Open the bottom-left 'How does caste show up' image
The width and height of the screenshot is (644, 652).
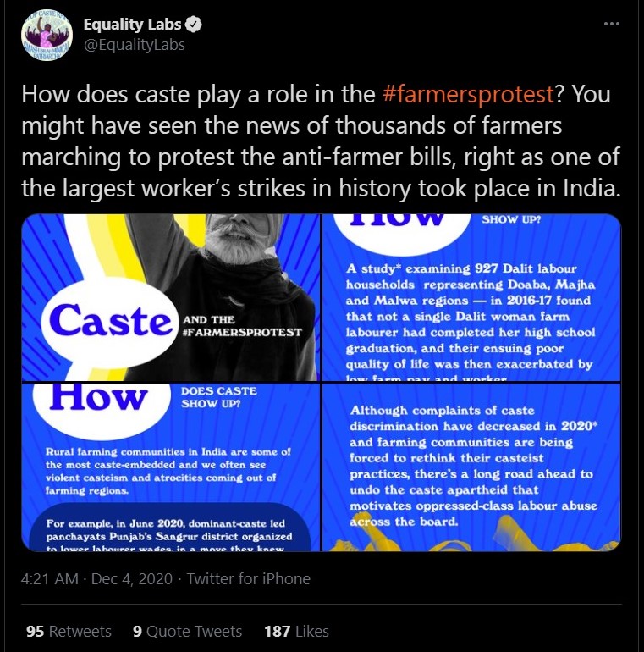click(170, 468)
